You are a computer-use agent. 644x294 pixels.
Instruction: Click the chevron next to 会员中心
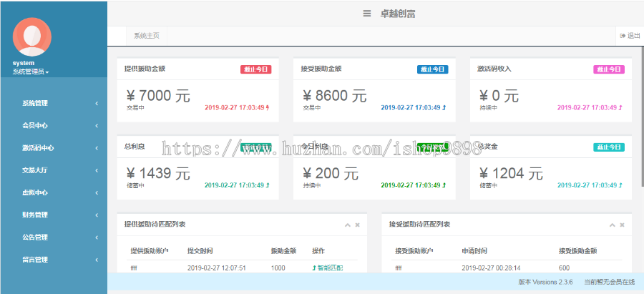(x=97, y=126)
